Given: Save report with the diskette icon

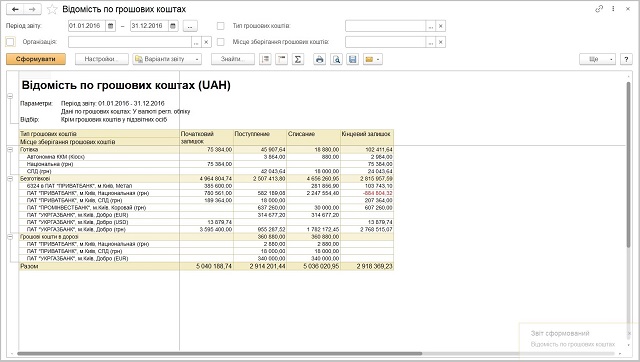Looking at the screenshot, I should click(353, 59).
